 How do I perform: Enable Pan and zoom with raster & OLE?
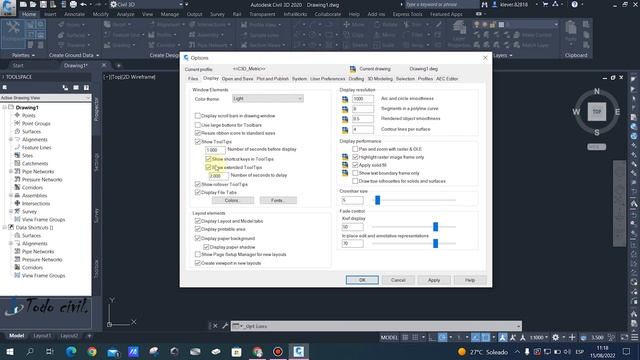355,149
